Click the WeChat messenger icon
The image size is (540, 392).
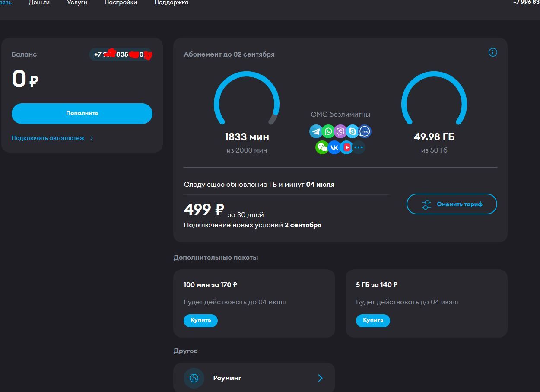click(x=322, y=147)
